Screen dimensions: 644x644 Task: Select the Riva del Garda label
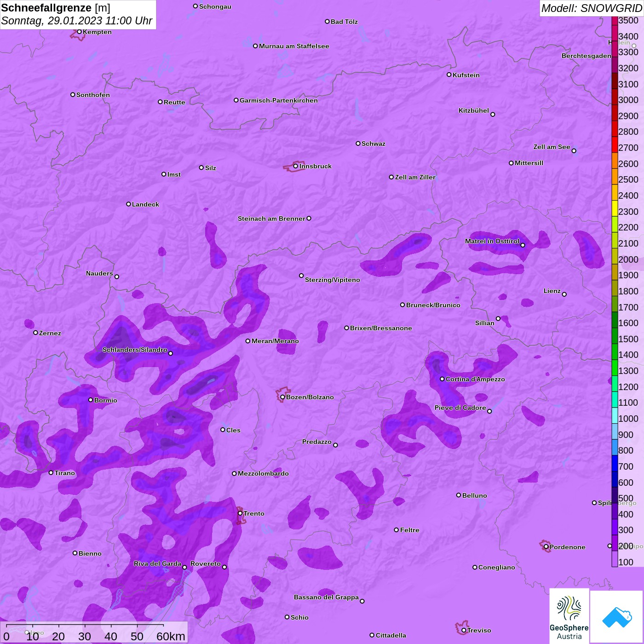tap(157, 563)
